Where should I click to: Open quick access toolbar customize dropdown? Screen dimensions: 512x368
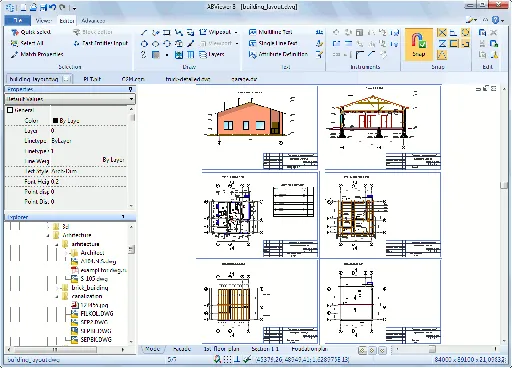[x=75, y=8]
